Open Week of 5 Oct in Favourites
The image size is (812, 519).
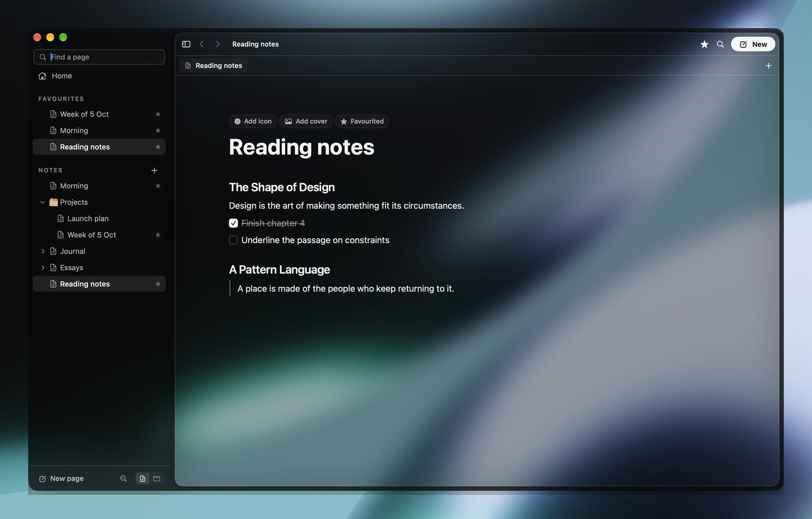tap(99, 114)
